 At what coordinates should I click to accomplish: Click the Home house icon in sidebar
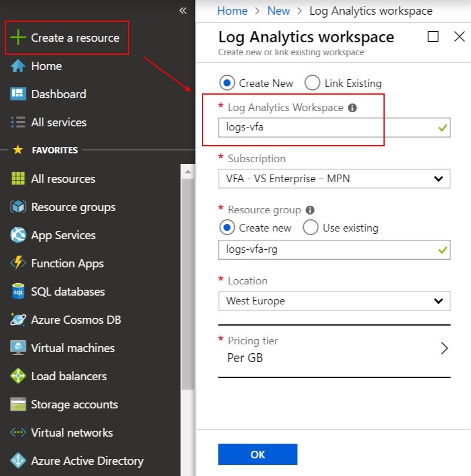18,66
